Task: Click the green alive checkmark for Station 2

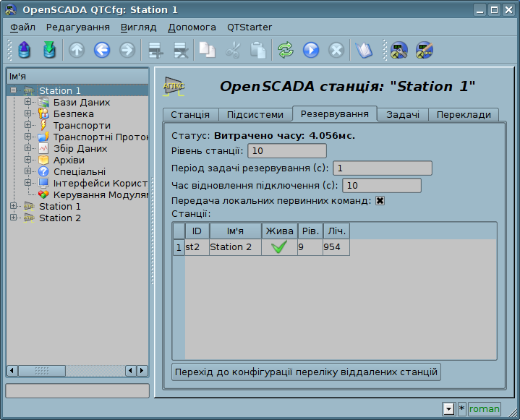Action: (x=279, y=247)
